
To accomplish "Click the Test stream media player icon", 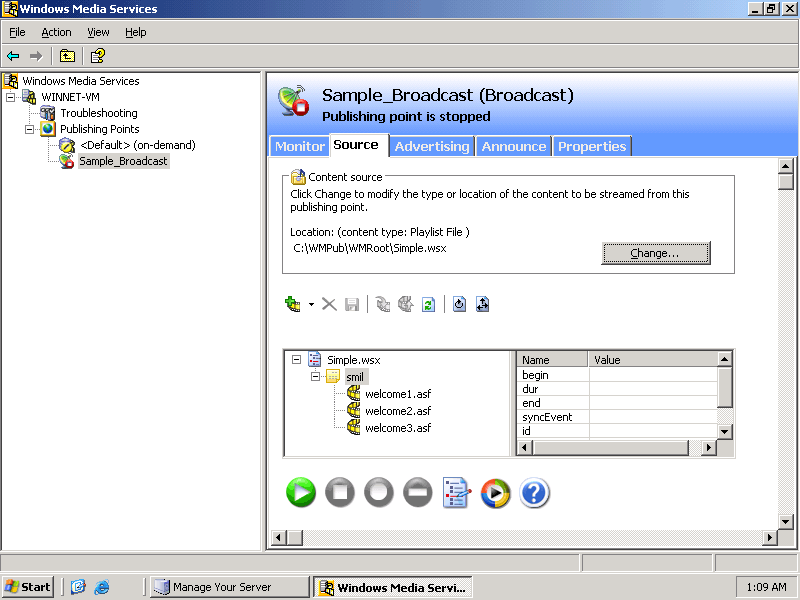I will (495, 493).
